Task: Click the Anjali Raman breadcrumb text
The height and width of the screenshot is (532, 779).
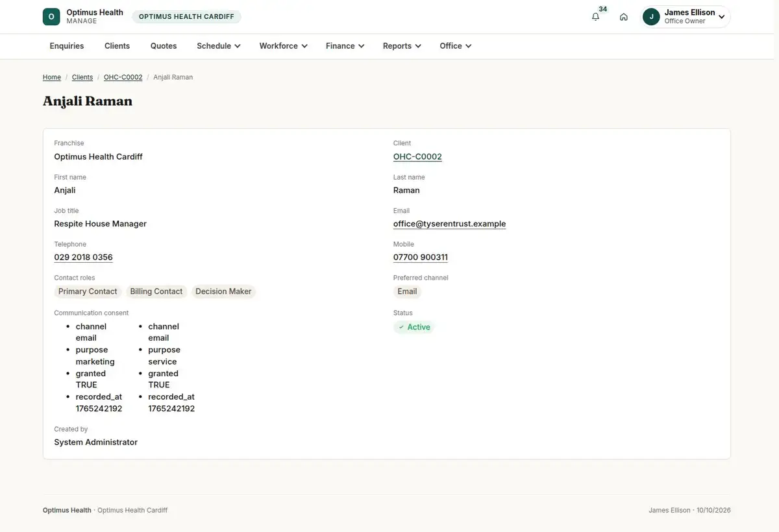Action: 173,77
